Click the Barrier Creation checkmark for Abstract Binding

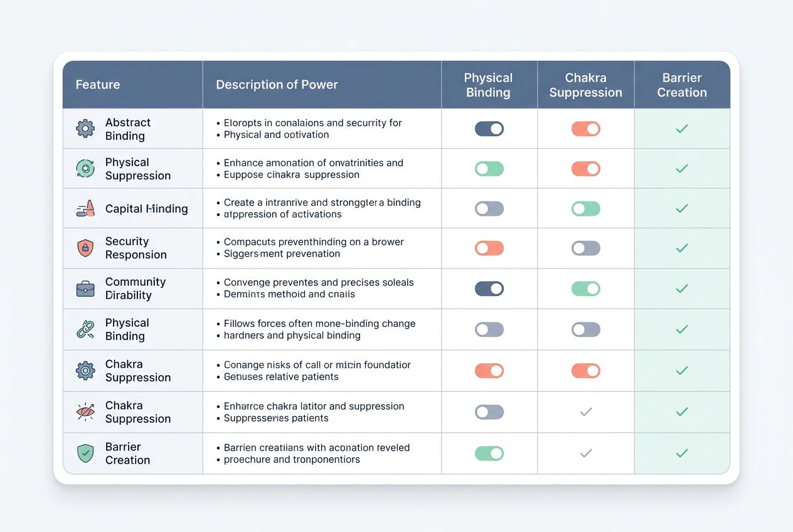coord(682,128)
